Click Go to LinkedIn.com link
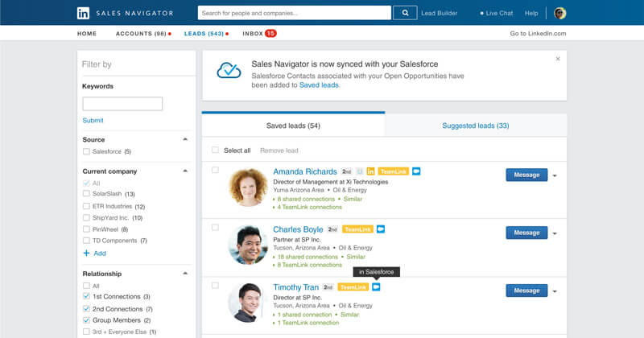644x338 pixels. point(538,34)
